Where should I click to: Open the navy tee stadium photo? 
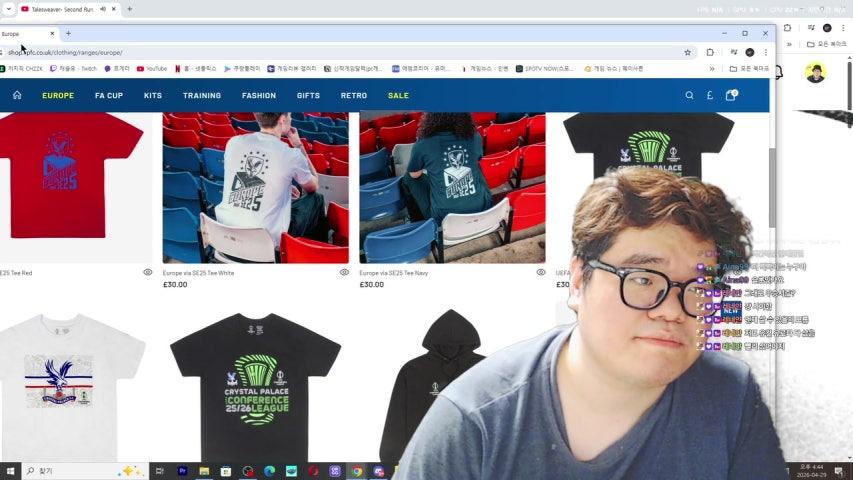tap(452, 188)
